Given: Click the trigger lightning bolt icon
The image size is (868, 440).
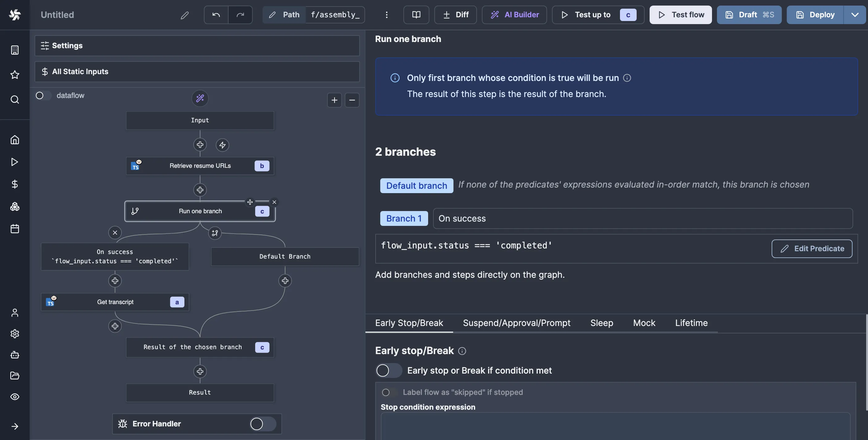Looking at the screenshot, I should pyautogui.click(x=222, y=145).
